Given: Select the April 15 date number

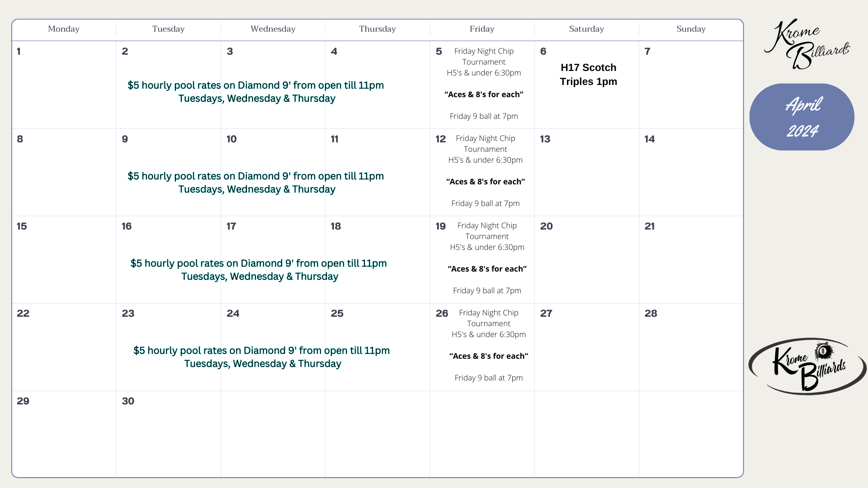Looking at the screenshot, I should pyautogui.click(x=22, y=226).
